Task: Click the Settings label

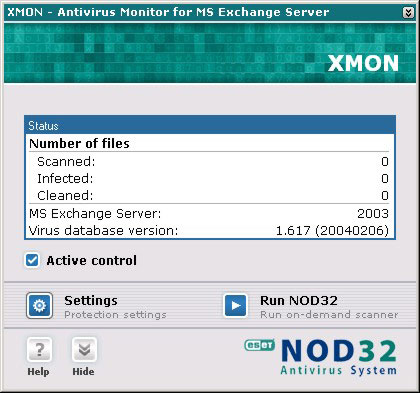Action: 91,301
